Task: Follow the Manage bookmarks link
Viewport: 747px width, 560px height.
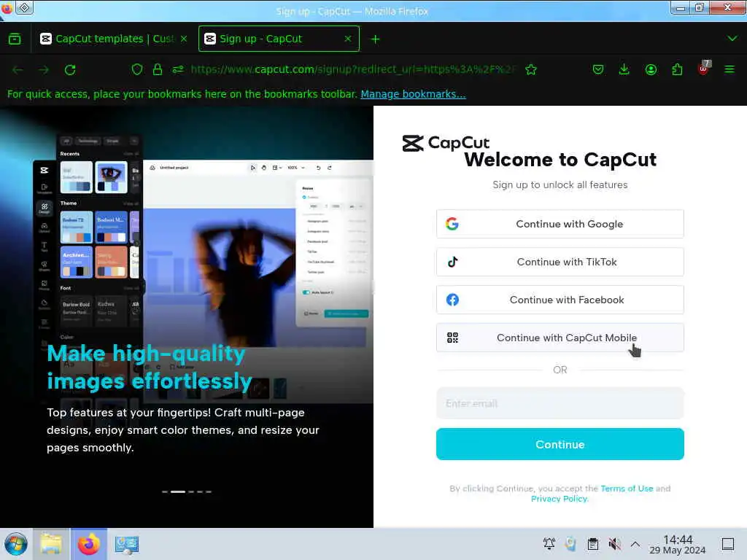Action: tap(413, 94)
